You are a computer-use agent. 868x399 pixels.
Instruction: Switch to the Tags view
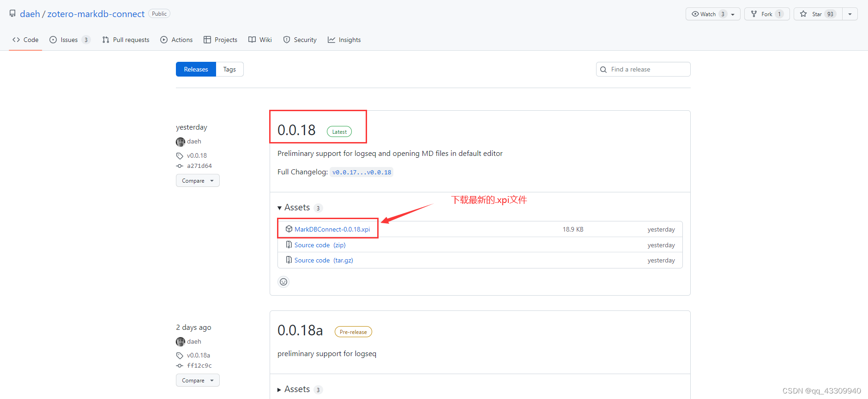(229, 69)
